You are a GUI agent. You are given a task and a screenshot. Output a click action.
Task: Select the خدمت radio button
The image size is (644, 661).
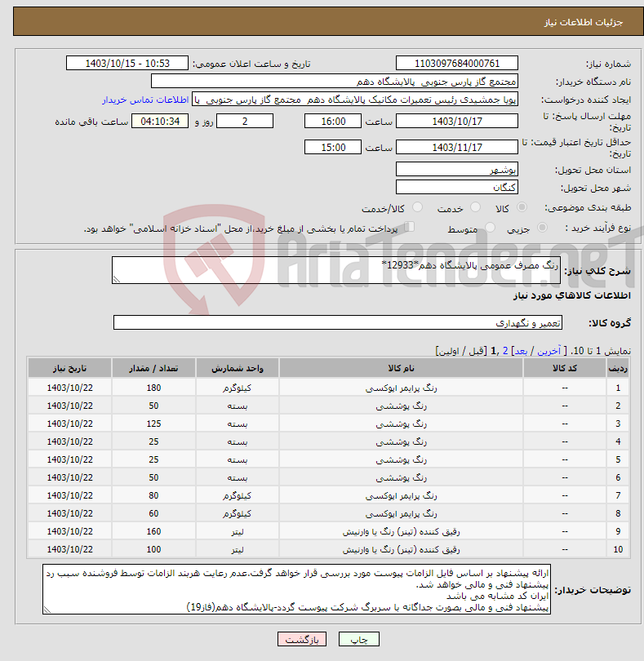coord(475,207)
